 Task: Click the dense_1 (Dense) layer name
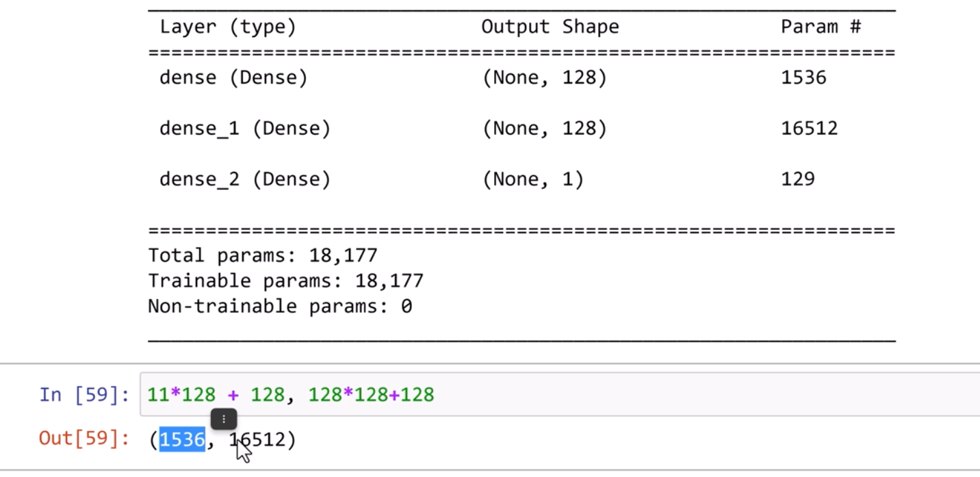click(244, 129)
